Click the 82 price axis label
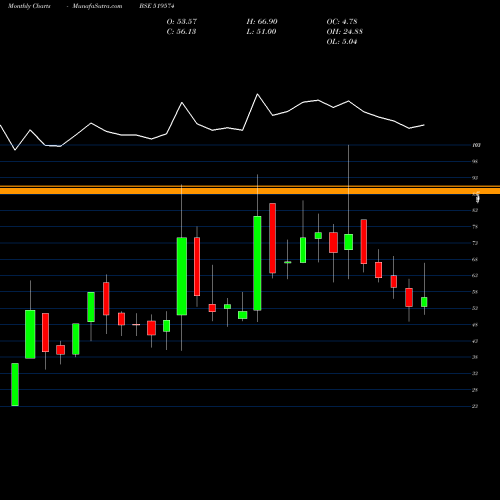 tap(475, 210)
